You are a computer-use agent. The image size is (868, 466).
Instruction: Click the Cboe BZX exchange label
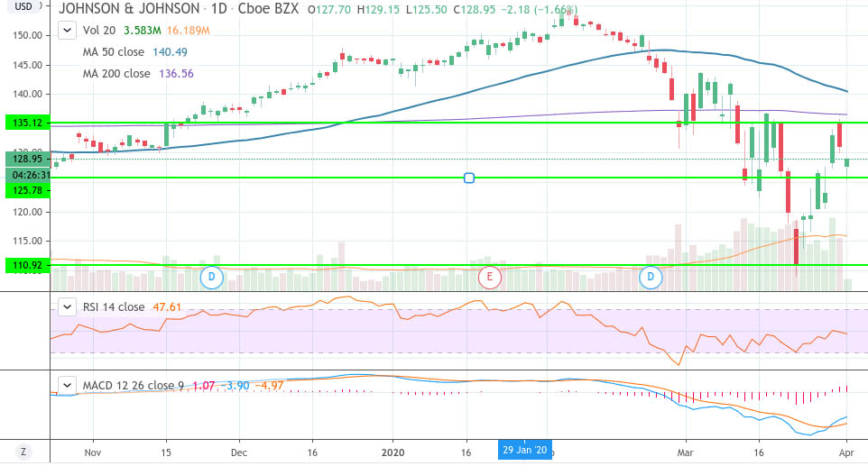click(x=268, y=9)
